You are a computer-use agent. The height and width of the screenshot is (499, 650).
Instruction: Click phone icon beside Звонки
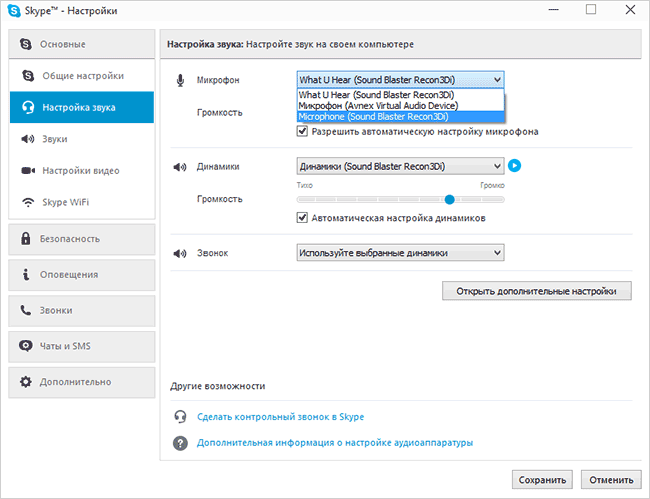coord(26,310)
